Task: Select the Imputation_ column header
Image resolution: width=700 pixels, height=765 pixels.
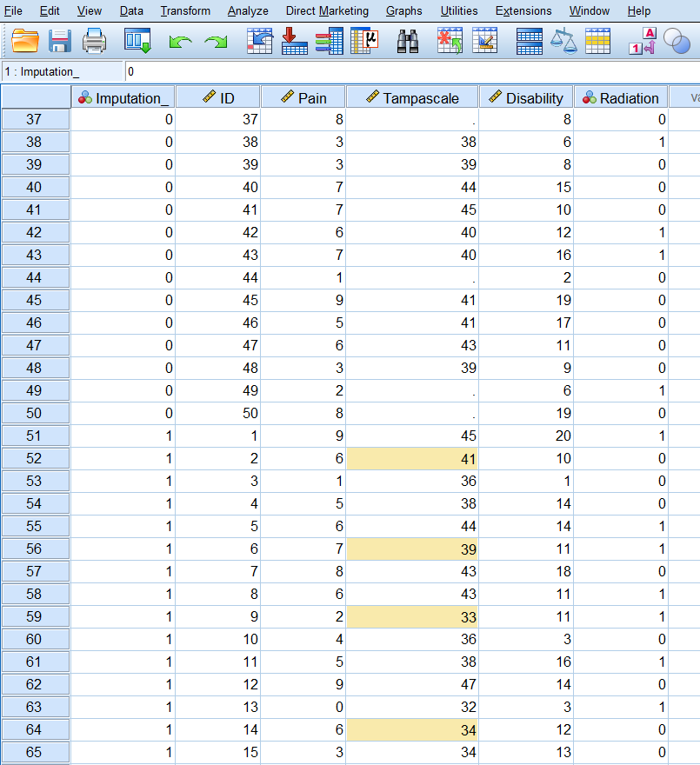Action: [123, 98]
